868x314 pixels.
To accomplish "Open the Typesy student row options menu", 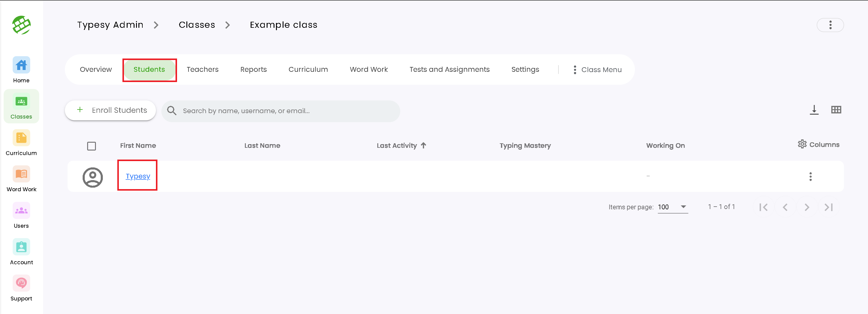I will (810, 176).
